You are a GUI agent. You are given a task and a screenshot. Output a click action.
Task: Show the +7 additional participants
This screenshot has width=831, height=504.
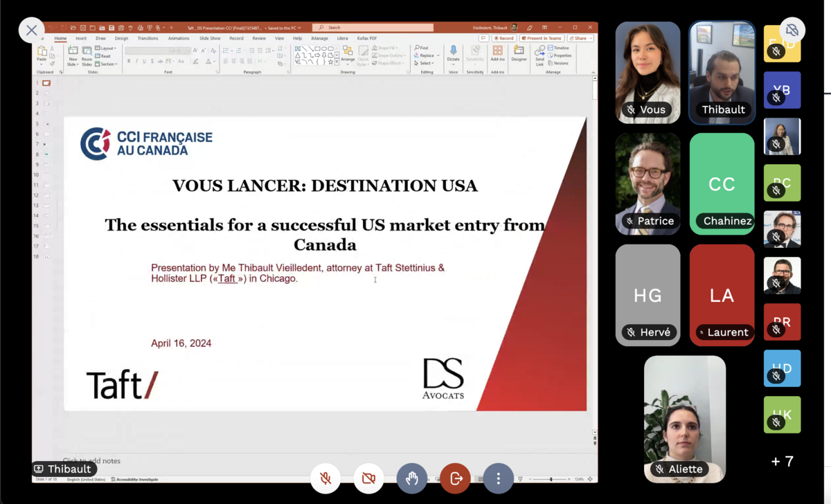click(x=782, y=462)
